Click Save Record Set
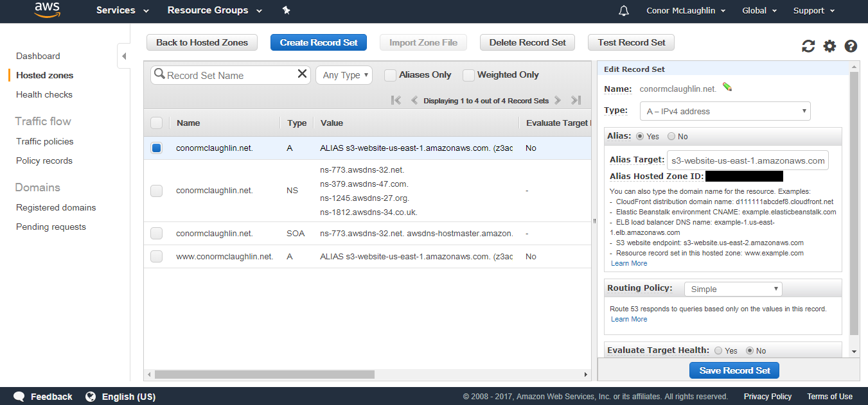This screenshot has height=405, width=868. coord(734,370)
